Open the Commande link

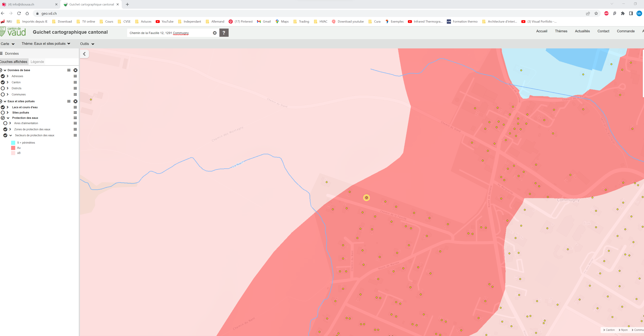626,31
